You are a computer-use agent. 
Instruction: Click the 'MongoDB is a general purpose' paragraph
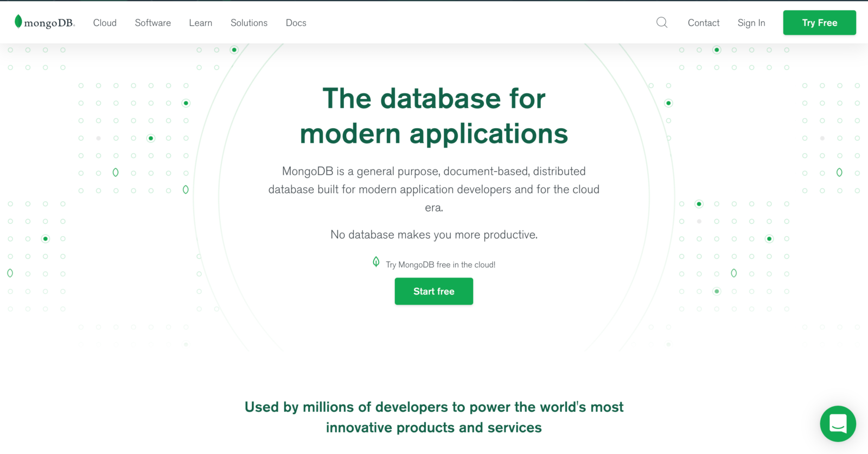(434, 189)
